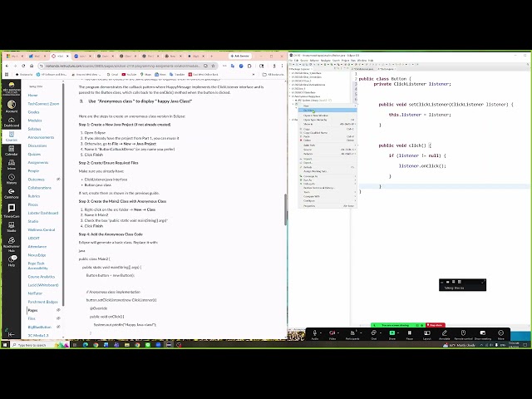
Task: Open Import in the Eclipse context menu
Action: pyautogui.click(x=328, y=159)
